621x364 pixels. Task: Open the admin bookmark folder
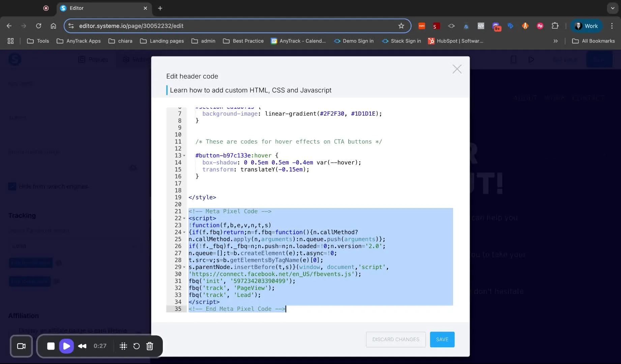coord(203,41)
